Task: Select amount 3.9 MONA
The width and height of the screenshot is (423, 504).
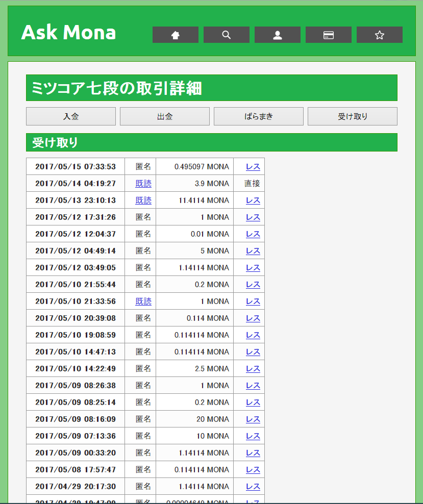Action: 212,184
